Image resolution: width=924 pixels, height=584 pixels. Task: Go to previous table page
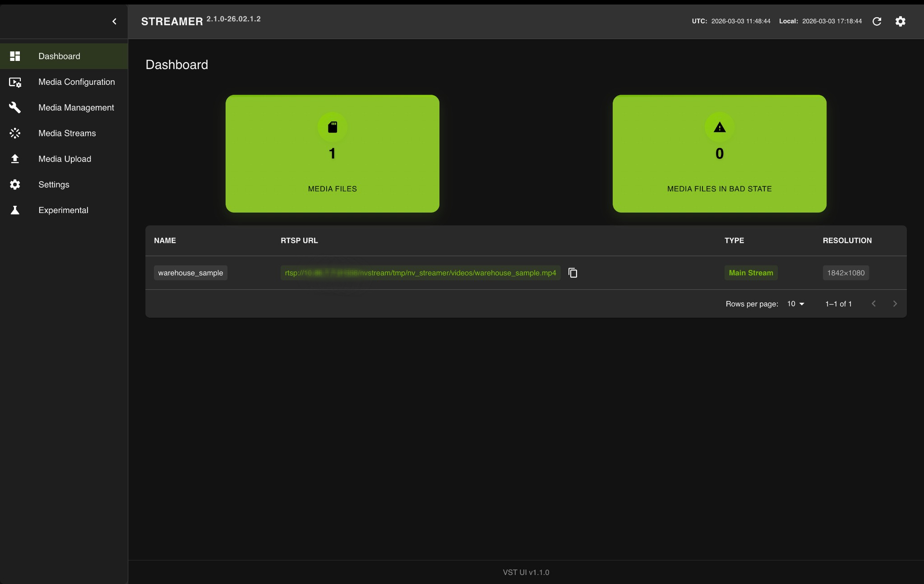tap(873, 304)
